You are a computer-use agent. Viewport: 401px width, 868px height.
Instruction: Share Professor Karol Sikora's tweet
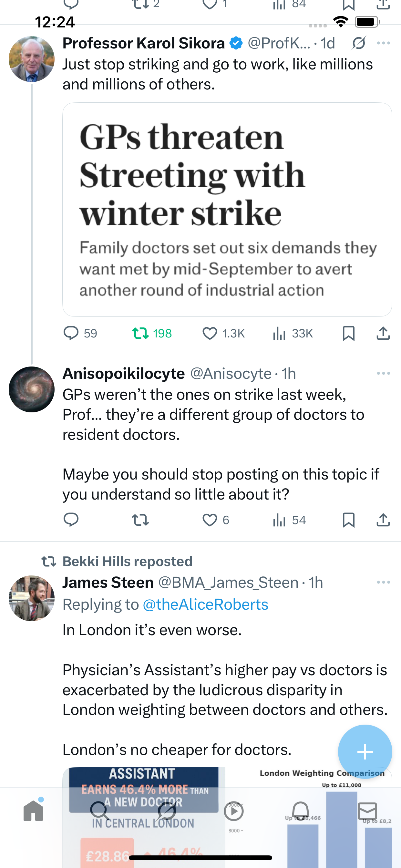383,333
